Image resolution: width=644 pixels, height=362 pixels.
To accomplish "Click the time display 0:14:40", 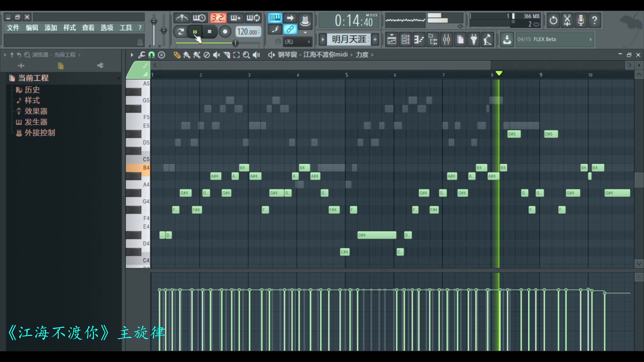I will tap(349, 21).
